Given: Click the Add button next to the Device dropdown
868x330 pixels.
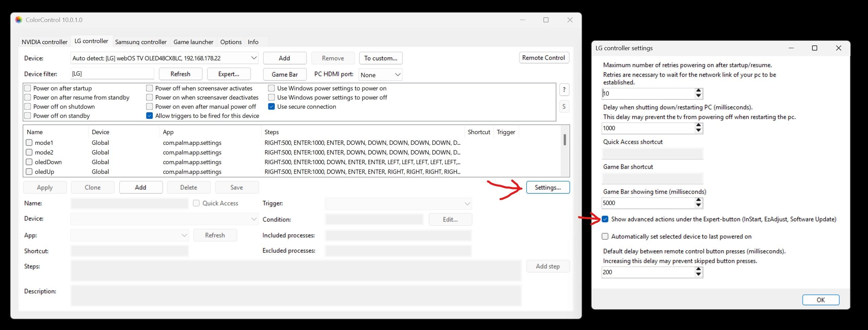Looking at the screenshot, I should coord(285,58).
